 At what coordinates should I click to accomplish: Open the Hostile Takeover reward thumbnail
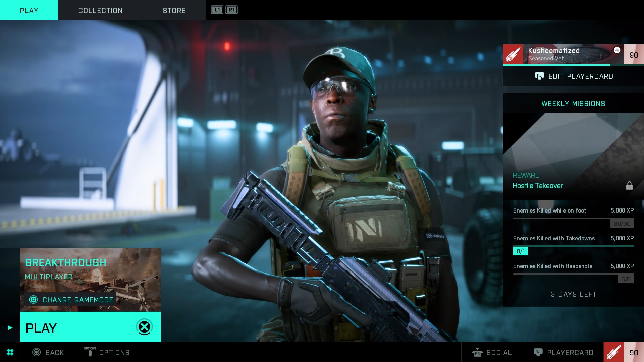(573, 156)
